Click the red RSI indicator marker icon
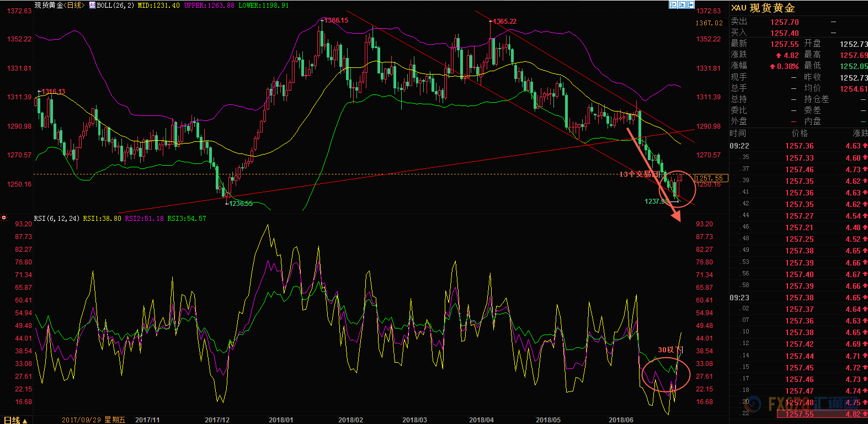 click(x=4, y=218)
